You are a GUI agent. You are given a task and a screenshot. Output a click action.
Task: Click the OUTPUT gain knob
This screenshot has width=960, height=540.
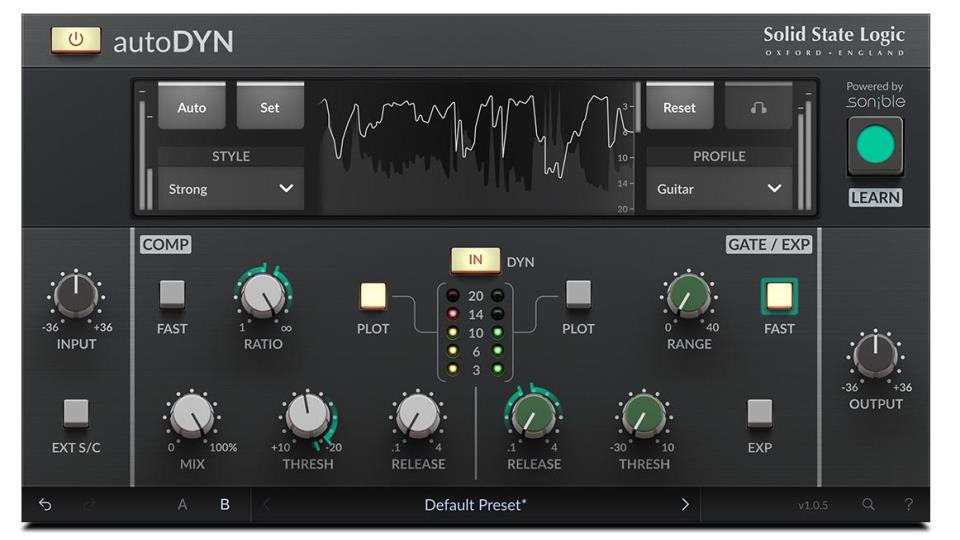[x=875, y=356]
